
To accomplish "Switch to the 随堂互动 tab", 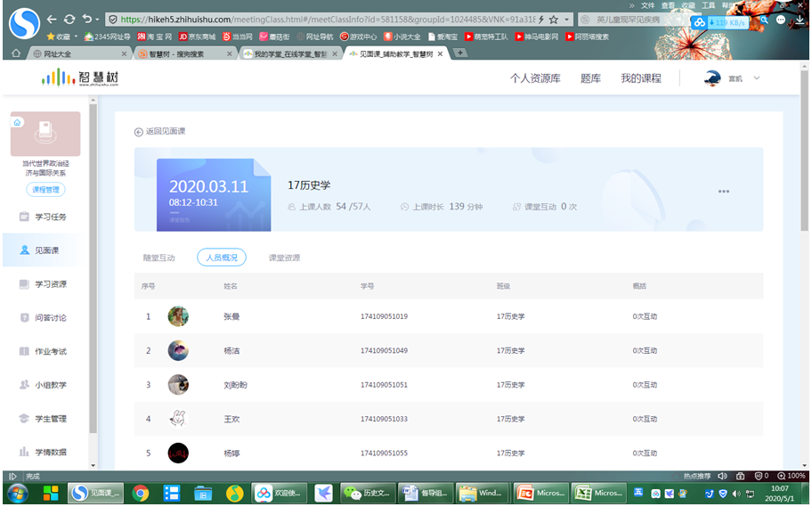I will point(158,258).
